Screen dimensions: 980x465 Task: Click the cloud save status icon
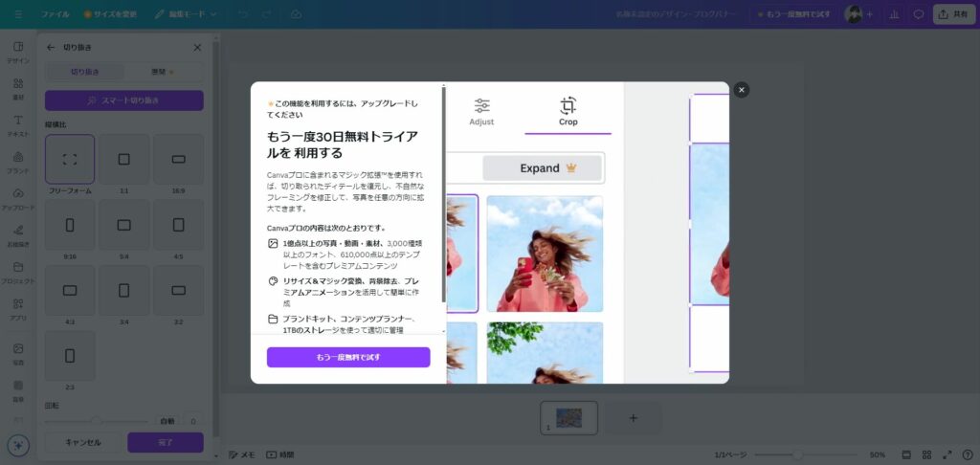(297, 13)
